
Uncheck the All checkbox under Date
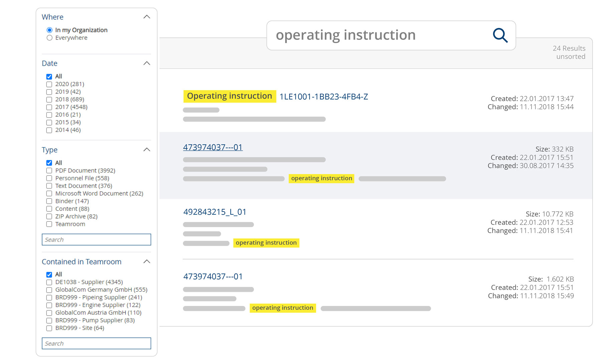[x=49, y=76]
